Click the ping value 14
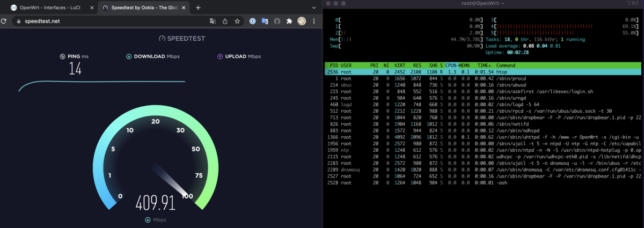This screenshot has width=644, height=228. pyautogui.click(x=75, y=69)
